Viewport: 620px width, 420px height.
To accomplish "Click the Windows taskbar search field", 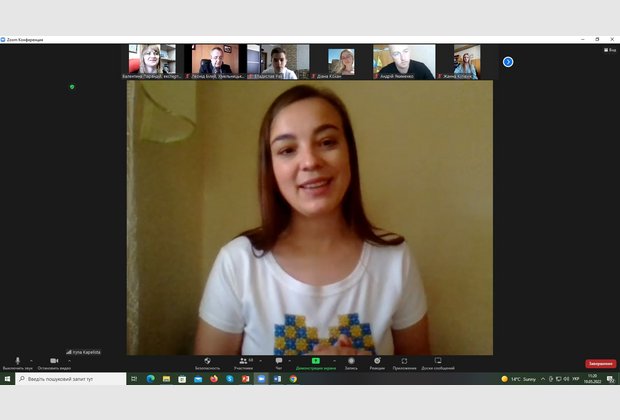I will pyautogui.click(x=71, y=379).
